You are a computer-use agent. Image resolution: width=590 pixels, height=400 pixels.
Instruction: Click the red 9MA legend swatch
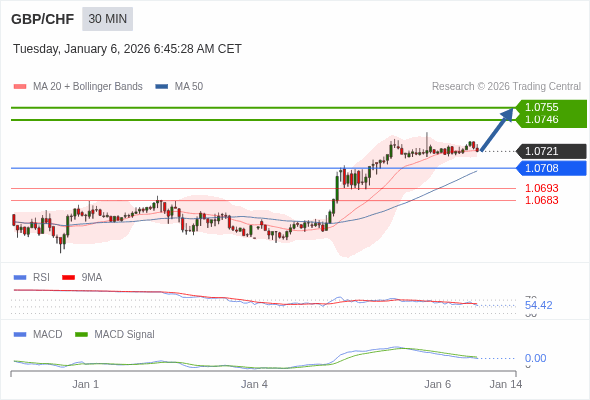pyautogui.click(x=68, y=278)
